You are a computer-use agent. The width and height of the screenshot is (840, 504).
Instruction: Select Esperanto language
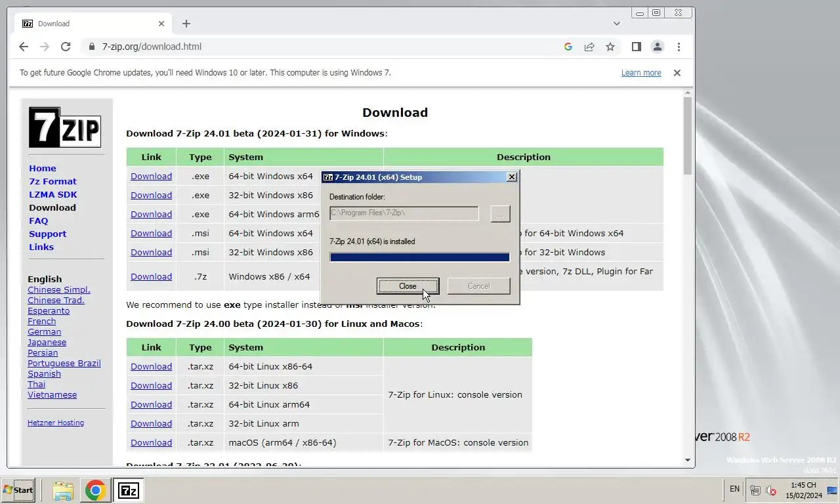coord(49,311)
